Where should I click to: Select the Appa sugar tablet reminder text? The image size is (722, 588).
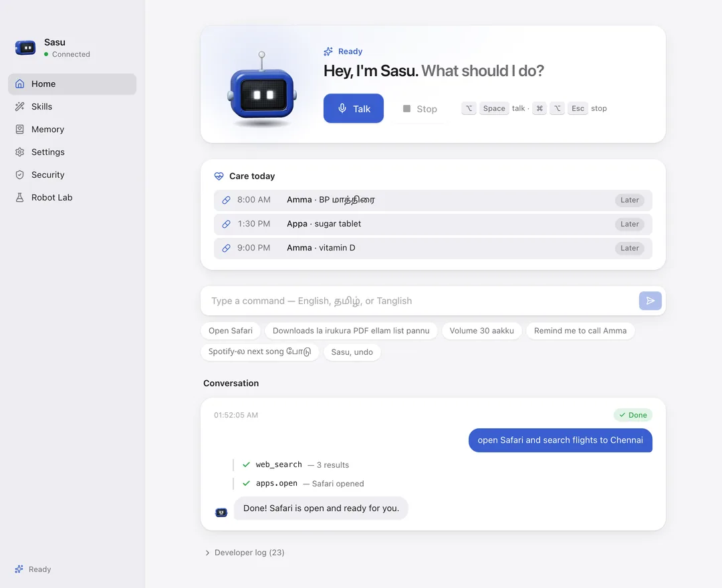pos(324,224)
